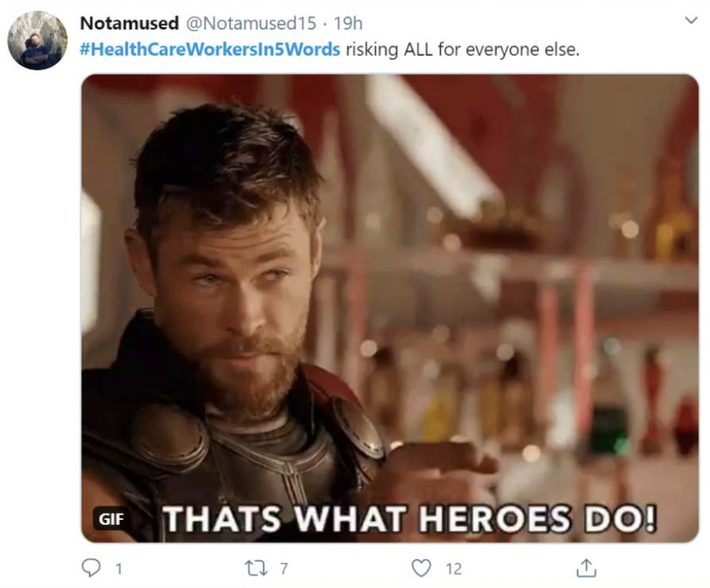Open the share tweet icon
710x588 pixels.
tap(586, 567)
